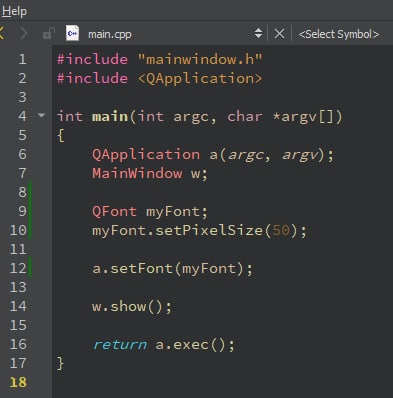
Task: Close the main.cpp document
Action: point(279,34)
